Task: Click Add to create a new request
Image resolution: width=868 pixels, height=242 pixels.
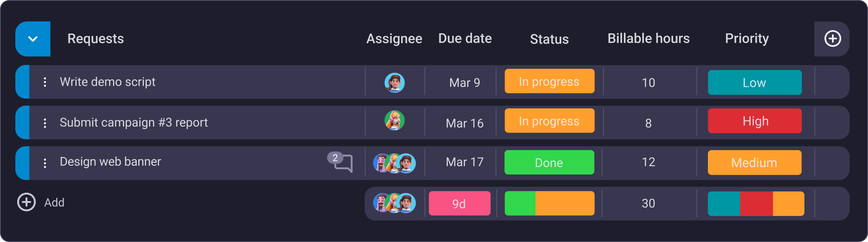Action: click(54, 202)
